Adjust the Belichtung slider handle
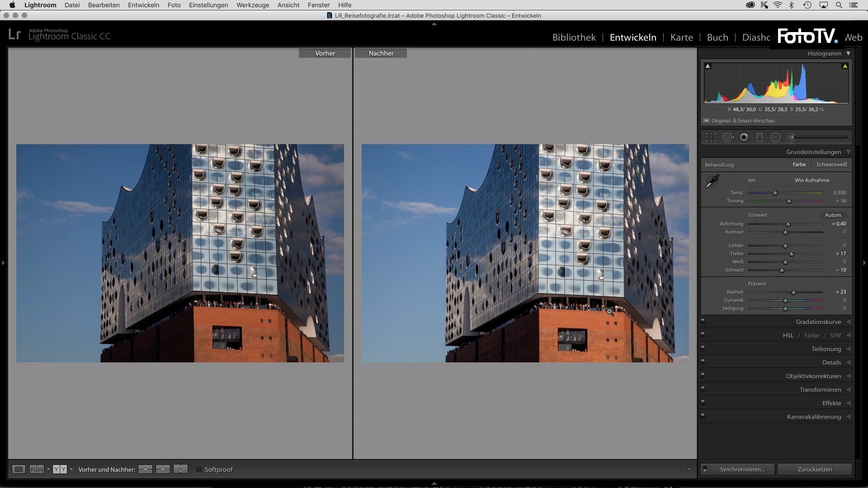 pyautogui.click(x=788, y=224)
